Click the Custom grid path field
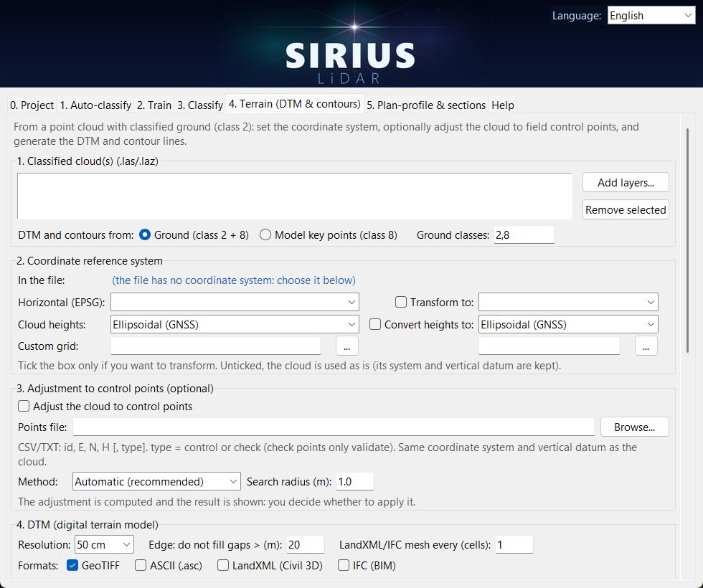Screen dimensions: 703x588 click(216, 346)
